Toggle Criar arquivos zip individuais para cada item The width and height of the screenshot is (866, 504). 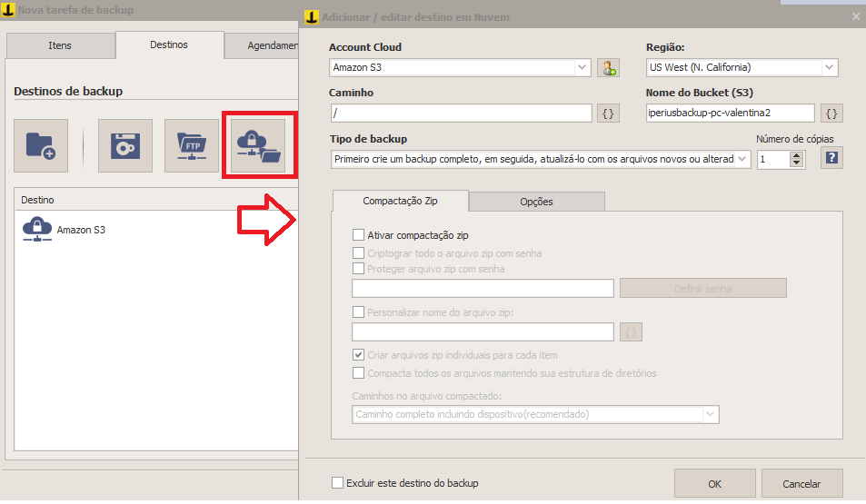358,355
